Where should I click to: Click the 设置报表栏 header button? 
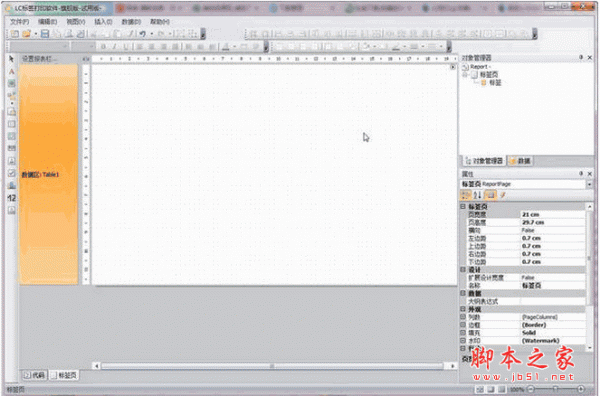(39, 59)
